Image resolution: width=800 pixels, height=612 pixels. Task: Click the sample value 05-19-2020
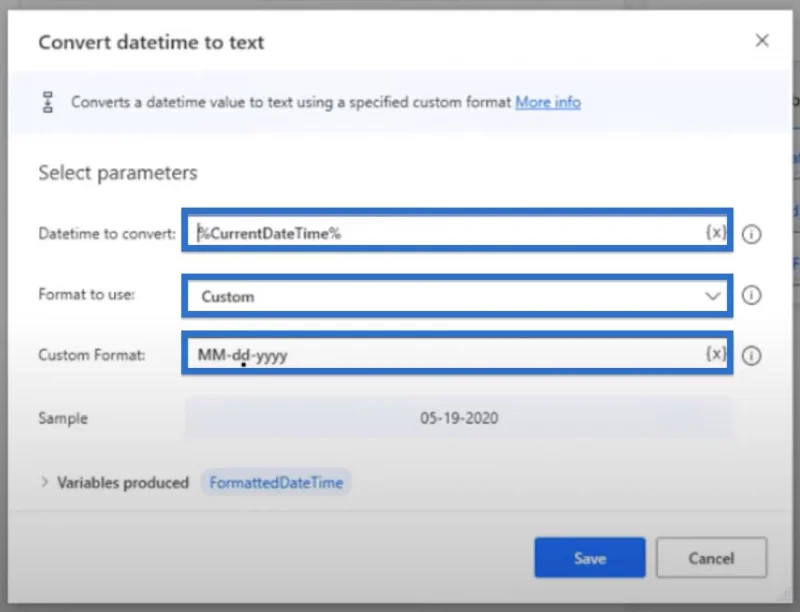pyautogui.click(x=459, y=418)
